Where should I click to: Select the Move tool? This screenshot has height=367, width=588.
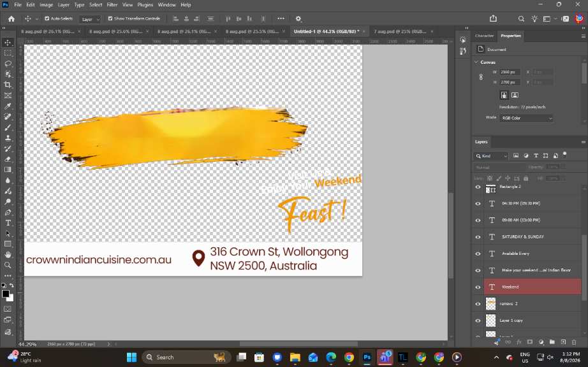click(x=8, y=42)
